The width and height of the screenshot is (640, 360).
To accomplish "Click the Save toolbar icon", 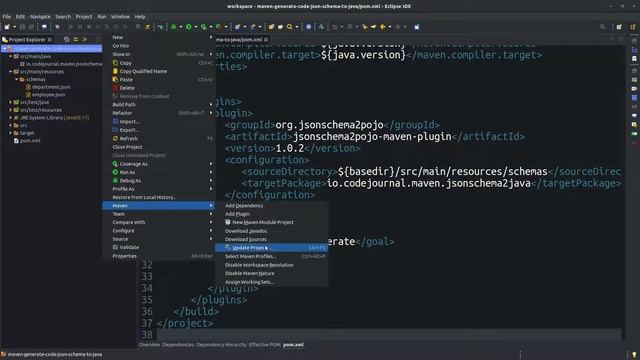I will (x=22, y=27).
